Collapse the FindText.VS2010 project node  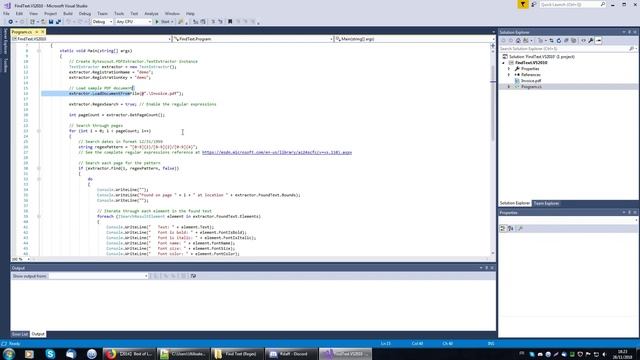point(503,63)
